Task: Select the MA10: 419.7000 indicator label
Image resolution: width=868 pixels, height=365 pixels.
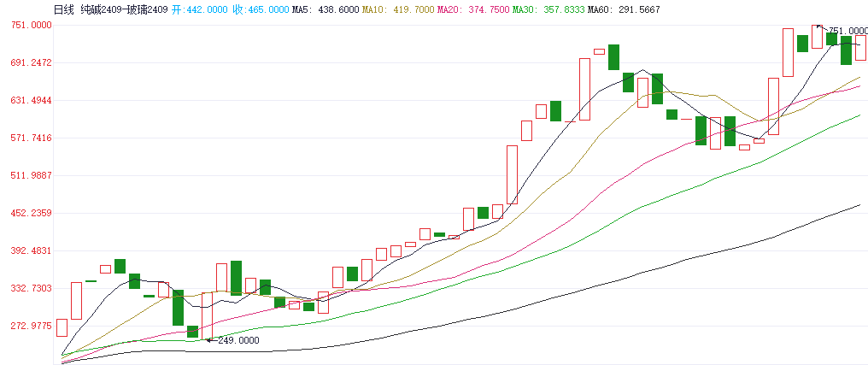Action: (398, 10)
